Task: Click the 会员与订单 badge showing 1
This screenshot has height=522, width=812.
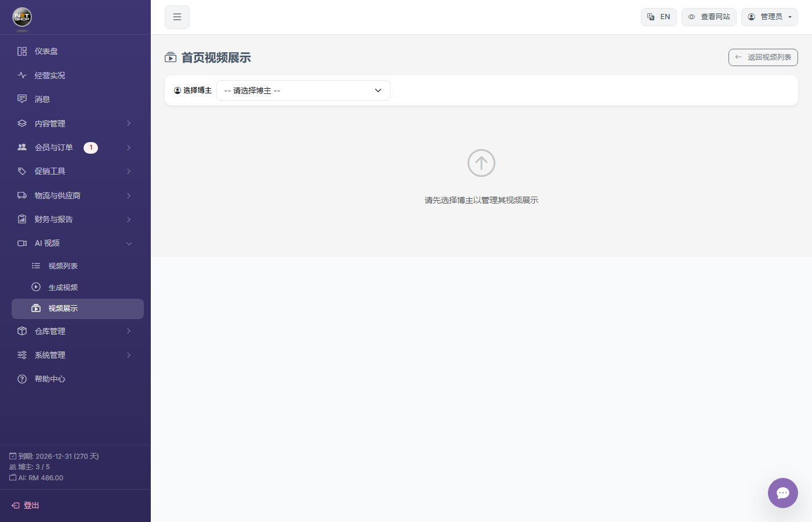Action: [x=90, y=147]
